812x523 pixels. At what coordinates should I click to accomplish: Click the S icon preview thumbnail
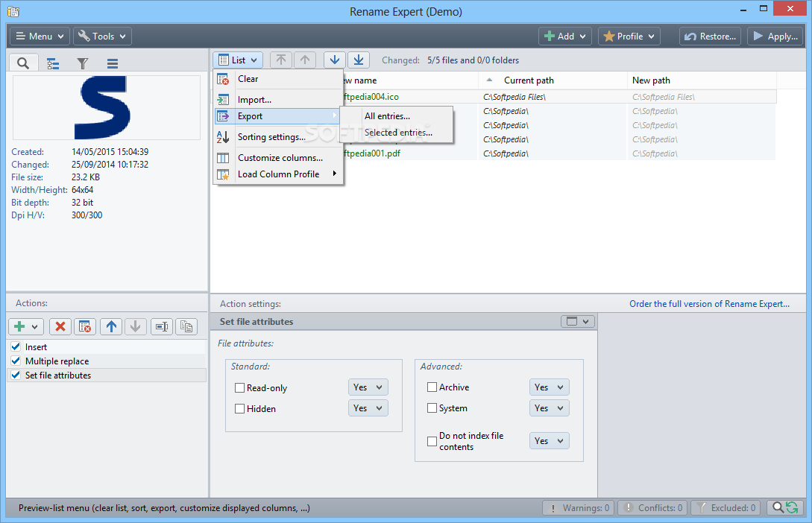(x=106, y=107)
